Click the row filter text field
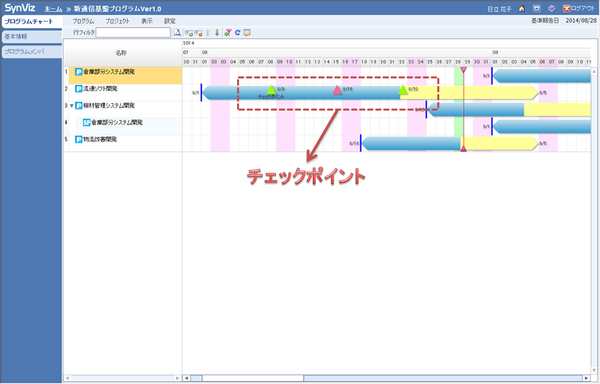Image resolution: width=600 pixels, height=384 pixels. [133, 33]
